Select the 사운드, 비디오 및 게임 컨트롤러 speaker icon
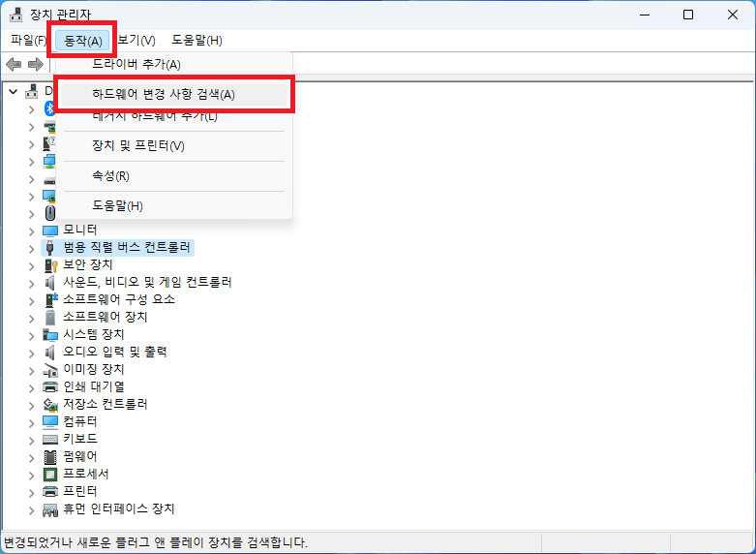The image size is (756, 554). click(x=49, y=282)
